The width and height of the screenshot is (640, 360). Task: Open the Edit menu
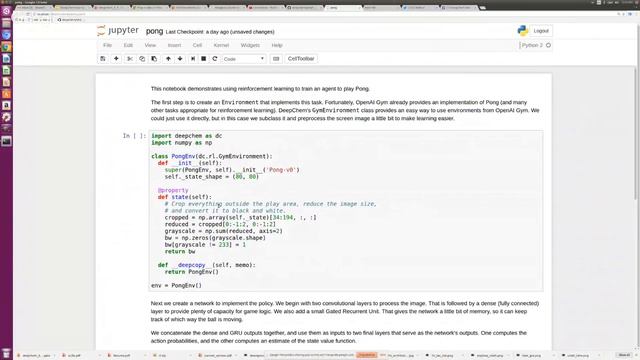pyautogui.click(x=128, y=45)
